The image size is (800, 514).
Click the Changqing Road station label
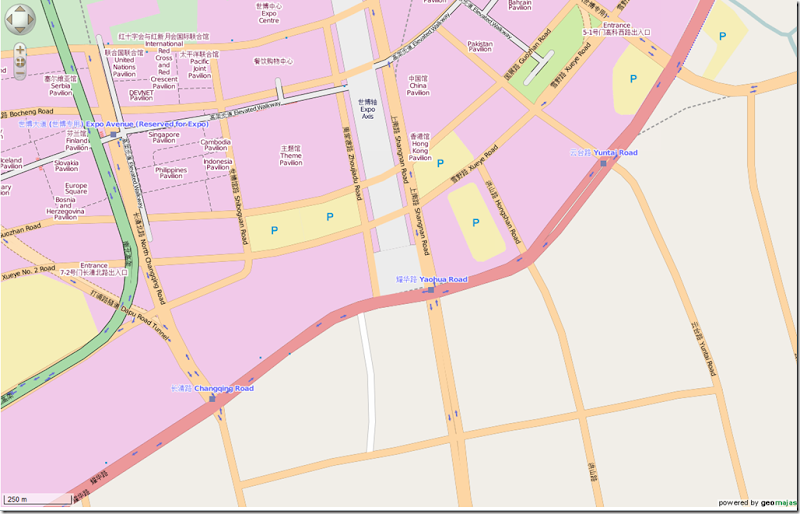[x=212, y=388]
